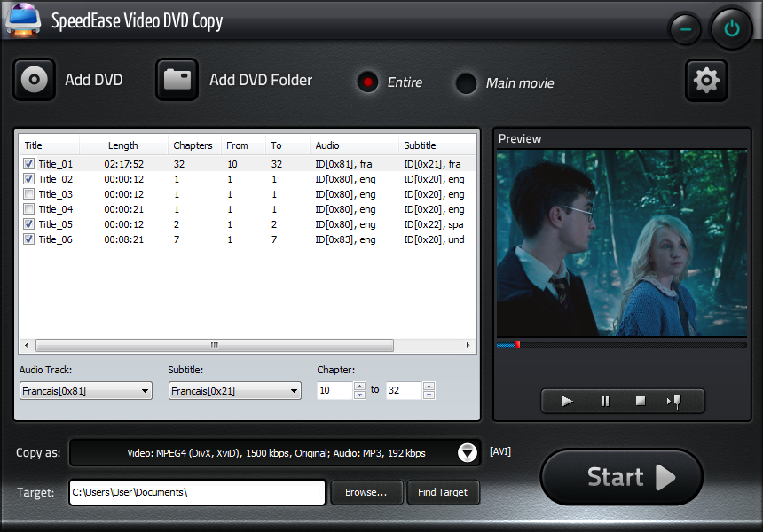The image size is (763, 532).
Task: Click the Target path input field
Action: coord(197,493)
